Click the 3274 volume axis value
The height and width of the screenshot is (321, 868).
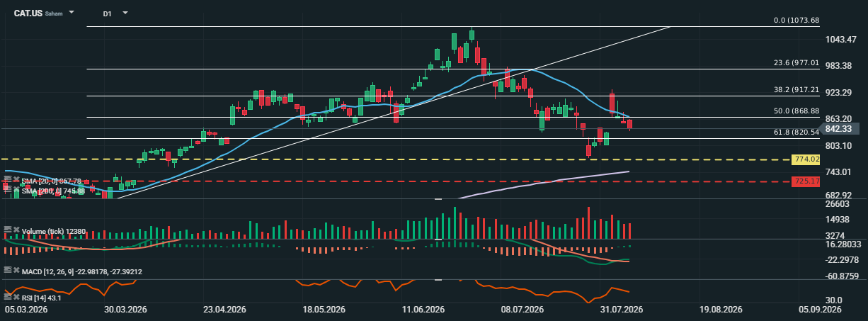[x=836, y=235]
